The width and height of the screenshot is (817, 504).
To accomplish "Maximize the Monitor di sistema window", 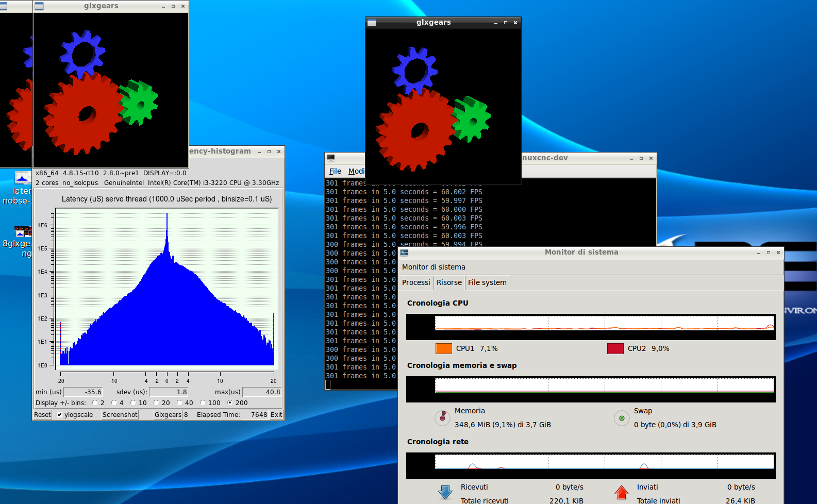I will 769,253.
